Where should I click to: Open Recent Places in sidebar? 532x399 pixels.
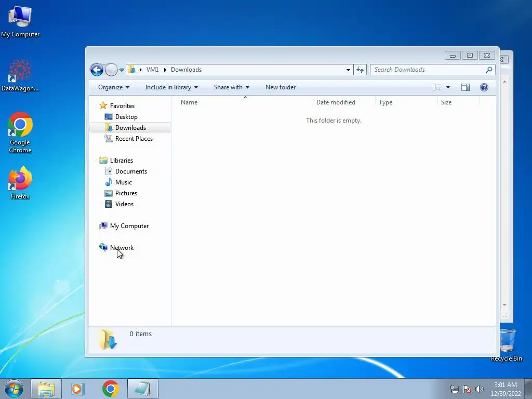(134, 138)
